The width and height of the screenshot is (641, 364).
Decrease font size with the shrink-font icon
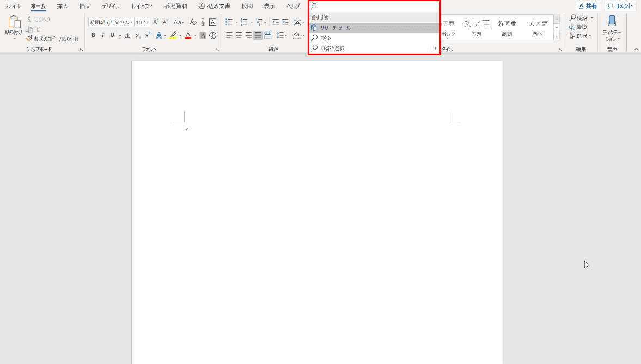(166, 22)
